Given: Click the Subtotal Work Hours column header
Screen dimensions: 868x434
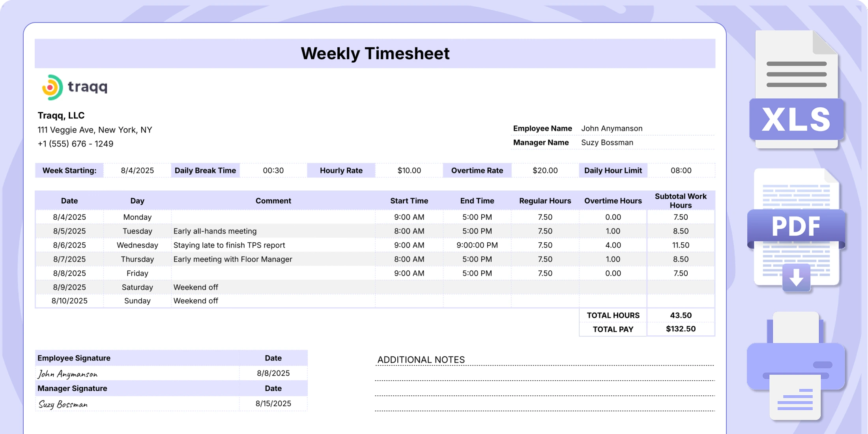Looking at the screenshot, I should point(681,201).
